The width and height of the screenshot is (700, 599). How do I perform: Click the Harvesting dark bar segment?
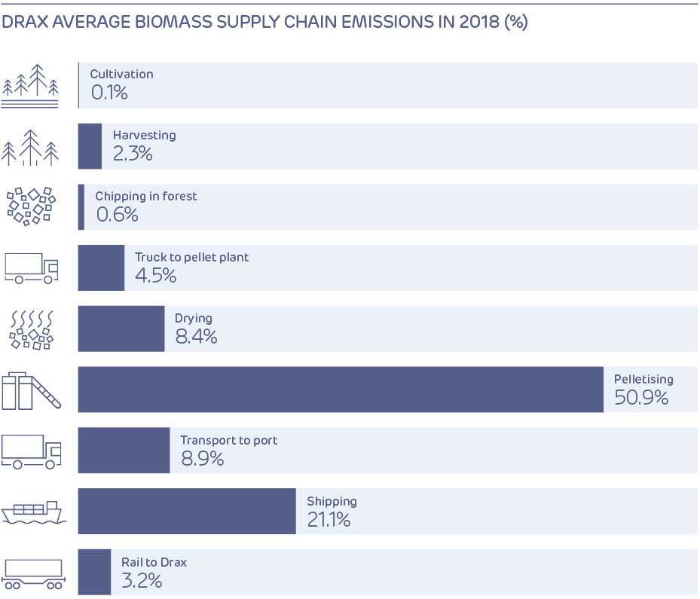pyautogui.click(x=90, y=146)
